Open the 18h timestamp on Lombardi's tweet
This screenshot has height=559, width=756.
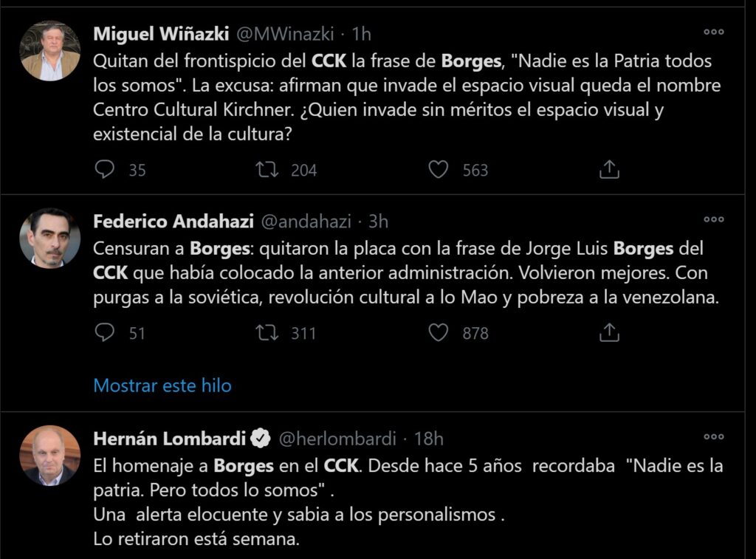click(x=429, y=439)
